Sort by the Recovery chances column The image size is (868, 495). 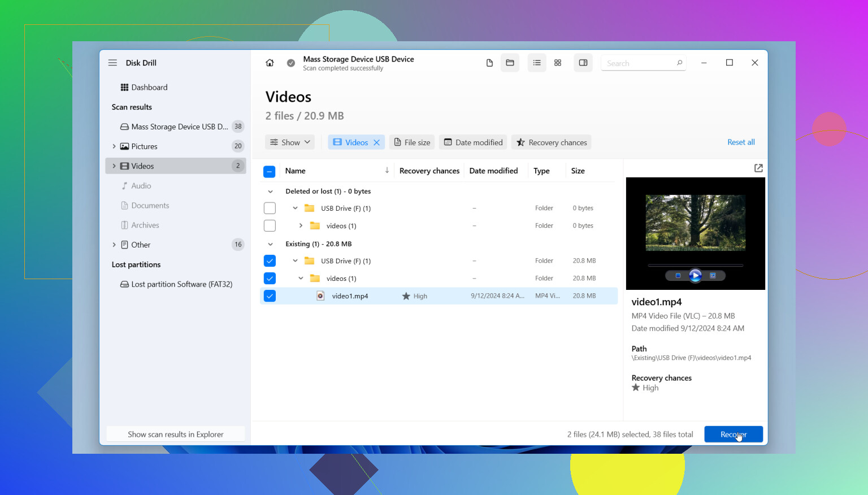coord(429,171)
